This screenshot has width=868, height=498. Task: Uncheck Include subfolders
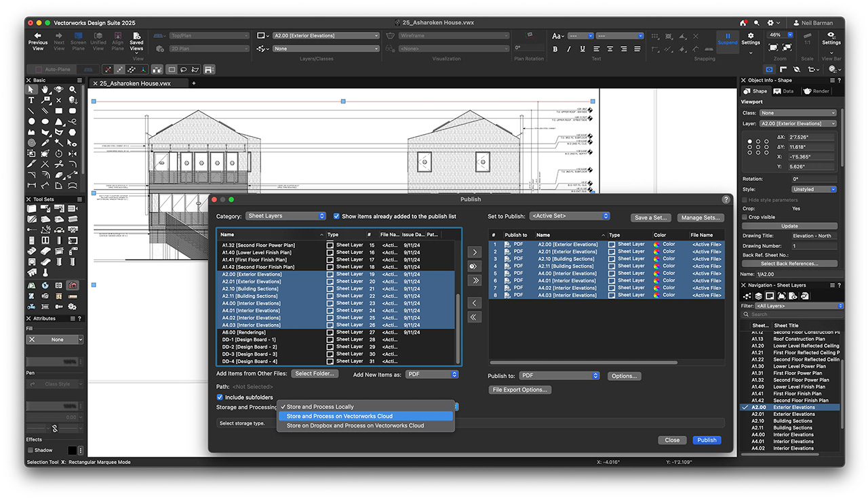[x=220, y=397]
